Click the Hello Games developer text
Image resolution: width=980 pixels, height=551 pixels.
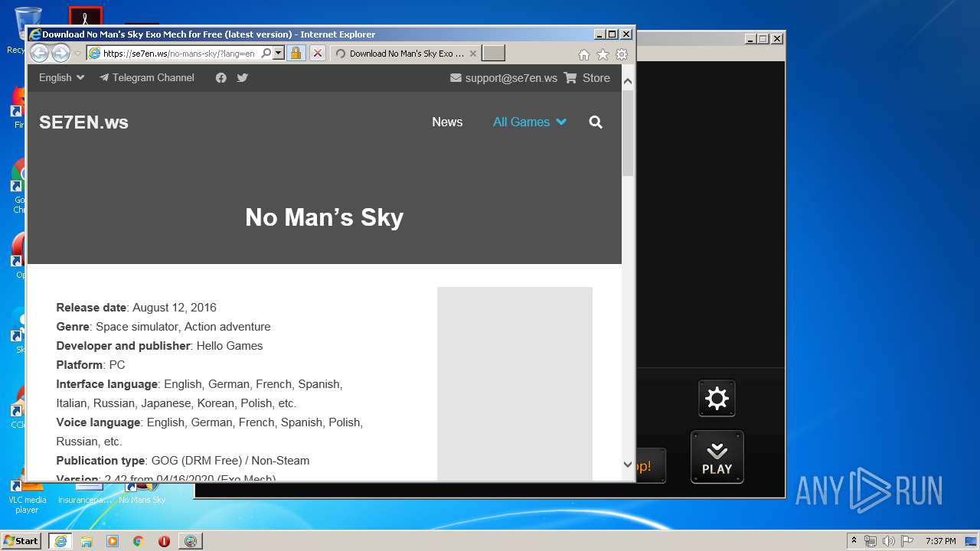point(230,346)
